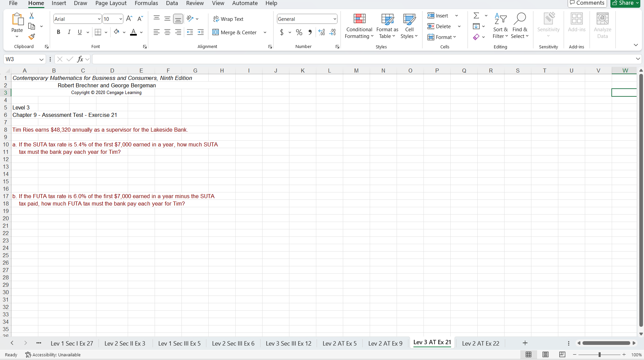644x360 pixels.
Task: Apply Italic formatting
Action: point(69,32)
